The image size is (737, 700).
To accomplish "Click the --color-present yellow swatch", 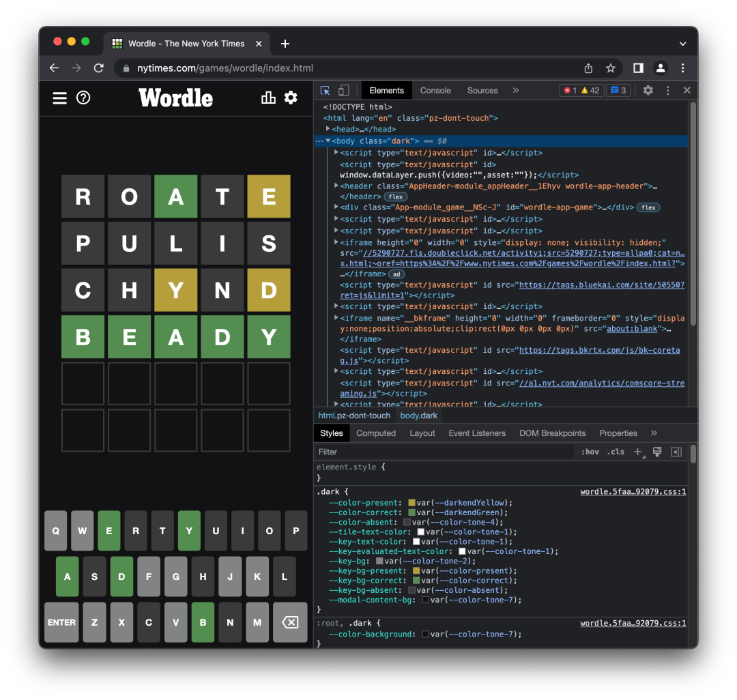I will (x=411, y=503).
